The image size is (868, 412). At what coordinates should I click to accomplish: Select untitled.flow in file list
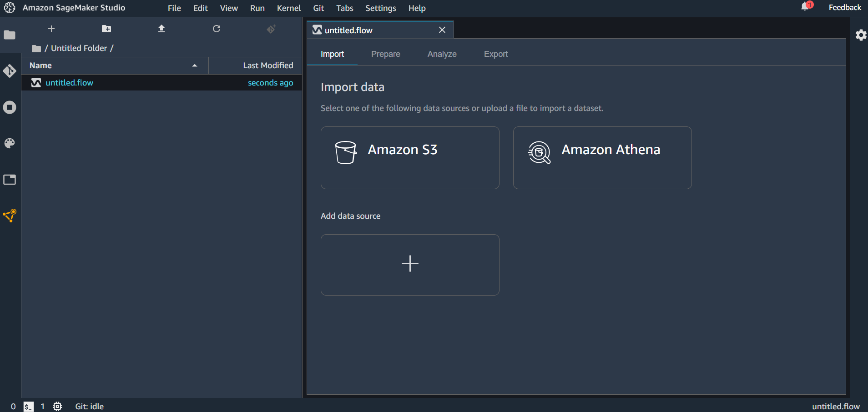161,83
